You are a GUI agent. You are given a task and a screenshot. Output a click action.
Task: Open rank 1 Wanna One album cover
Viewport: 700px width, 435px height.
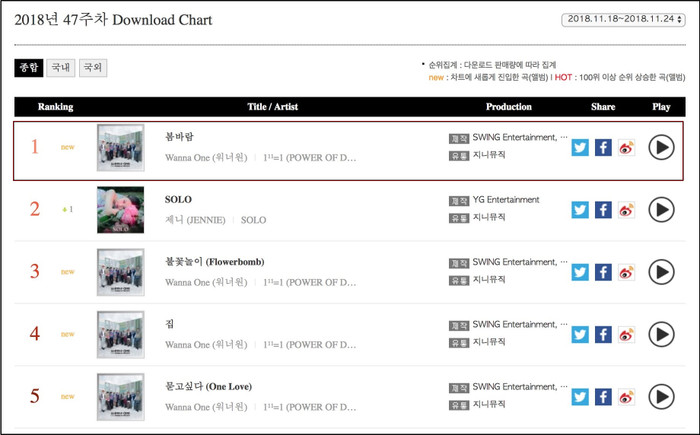(x=121, y=148)
